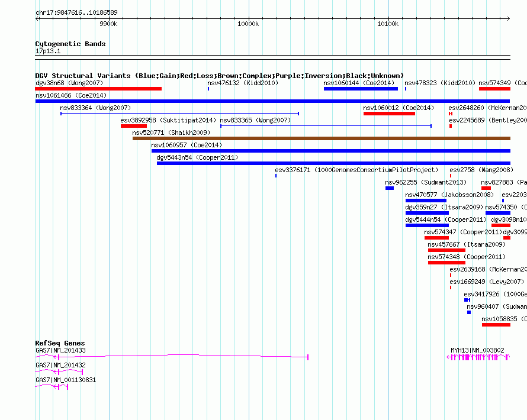This screenshot has height=420, width=527.
Task: Select the GAS7|NM_001130831 gene model
Action: coord(52,387)
